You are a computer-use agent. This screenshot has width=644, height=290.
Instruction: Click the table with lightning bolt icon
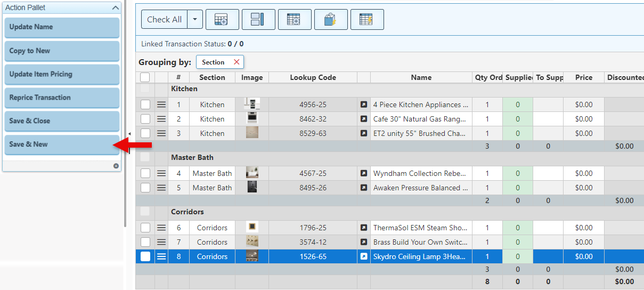click(x=366, y=20)
